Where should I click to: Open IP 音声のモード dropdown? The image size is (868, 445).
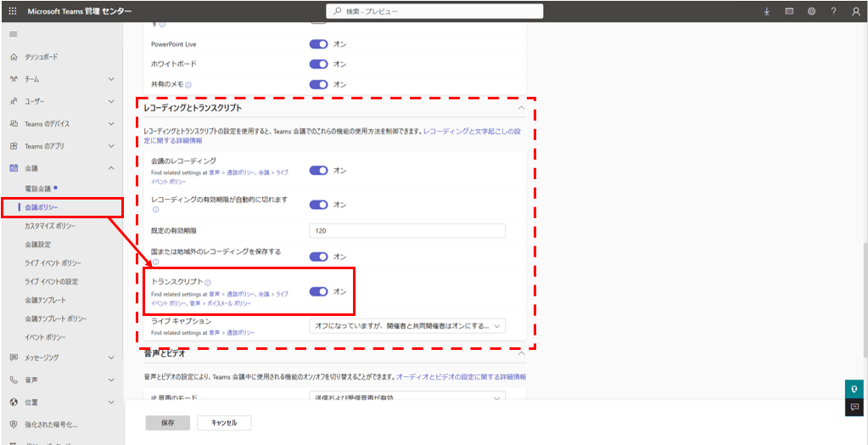[407, 397]
